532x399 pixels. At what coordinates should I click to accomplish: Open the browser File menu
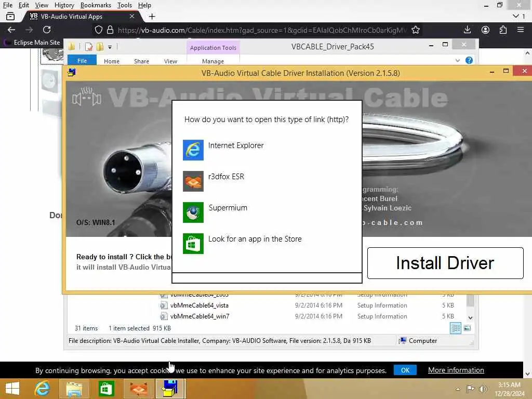click(x=7, y=5)
